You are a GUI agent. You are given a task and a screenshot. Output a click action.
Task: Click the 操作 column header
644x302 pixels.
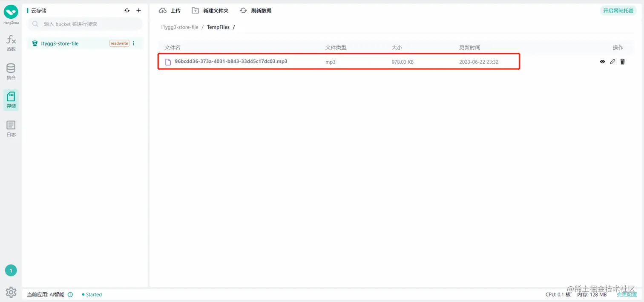click(x=618, y=48)
